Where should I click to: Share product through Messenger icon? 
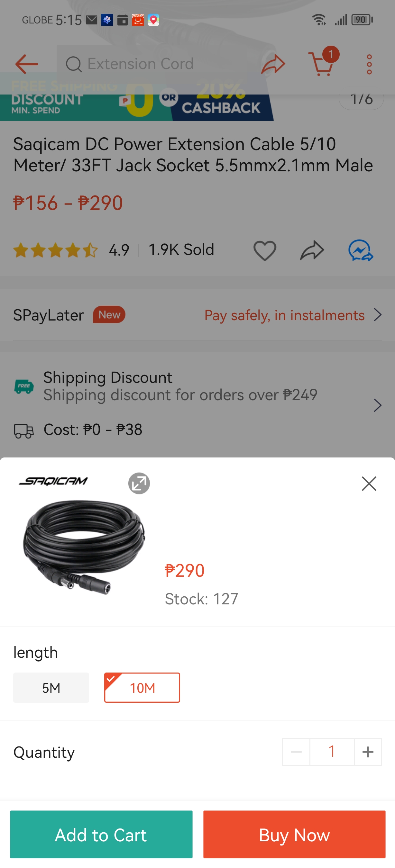pos(360,250)
